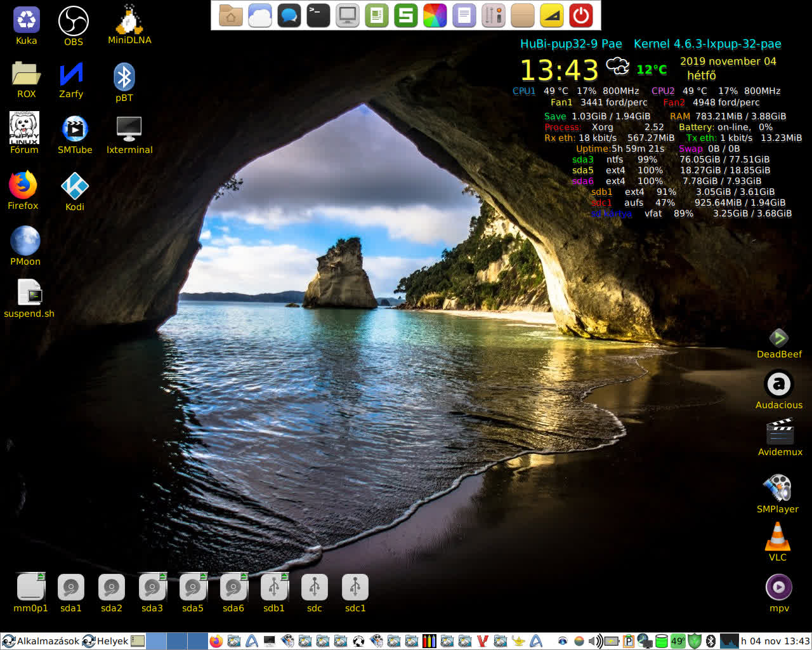Screen dimensions: 812x650
Task: Click the taskbar clock h 04 nov 13:43
Action: pos(775,641)
